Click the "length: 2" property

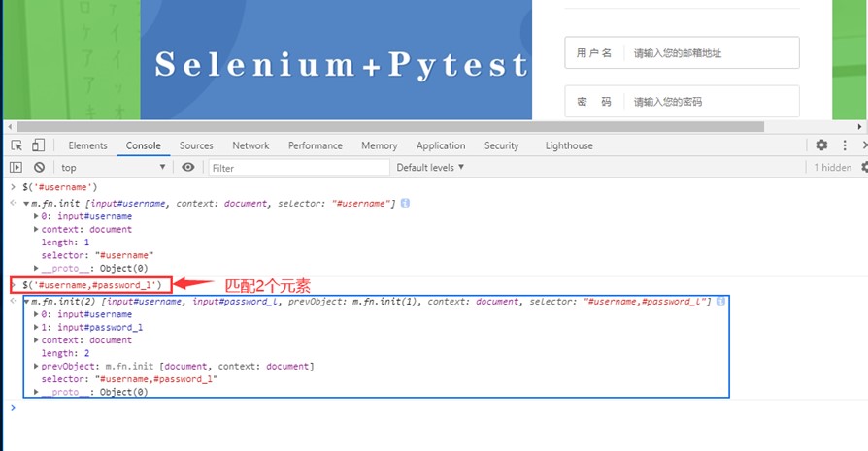point(65,353)
